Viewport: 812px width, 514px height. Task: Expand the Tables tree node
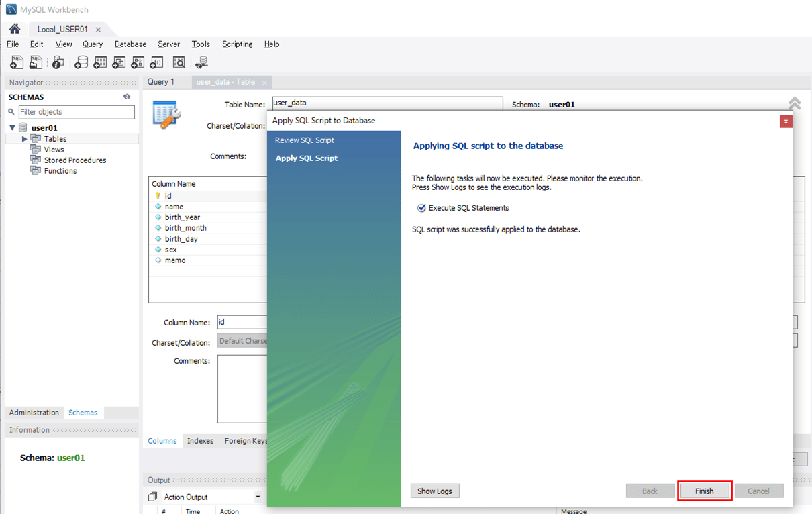(x=25, y=139)
